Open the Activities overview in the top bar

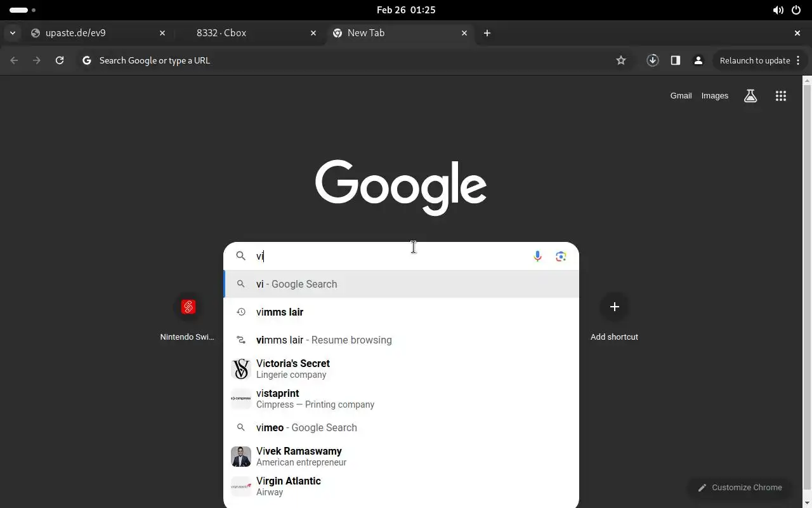tap(23, 10)
